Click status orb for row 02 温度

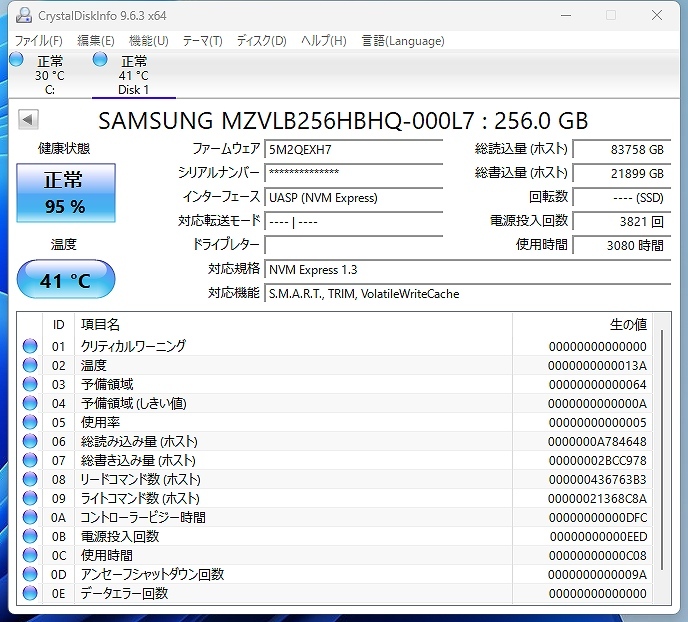[30, 365]
